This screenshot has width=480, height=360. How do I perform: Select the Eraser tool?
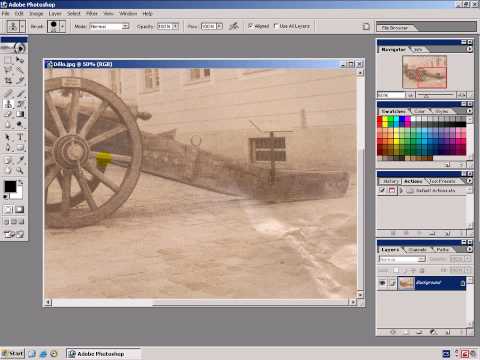(8, 114)
